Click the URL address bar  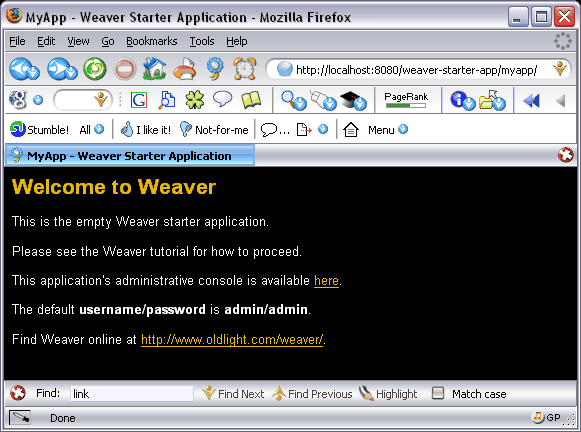[x=416, y=70]
